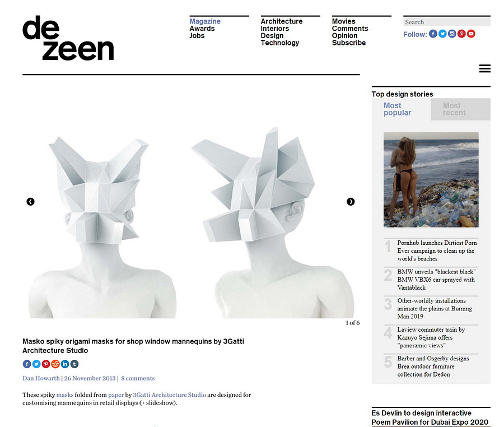Click the Search input field
The height and width of the screenshot is (427, 504).
[447, 22]
